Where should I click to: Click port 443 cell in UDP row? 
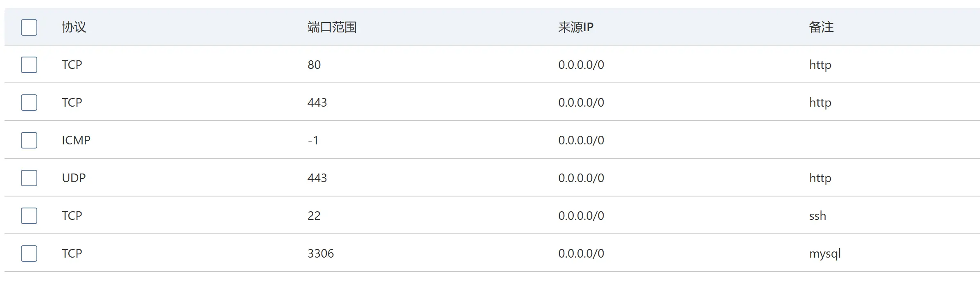(317, 178)
